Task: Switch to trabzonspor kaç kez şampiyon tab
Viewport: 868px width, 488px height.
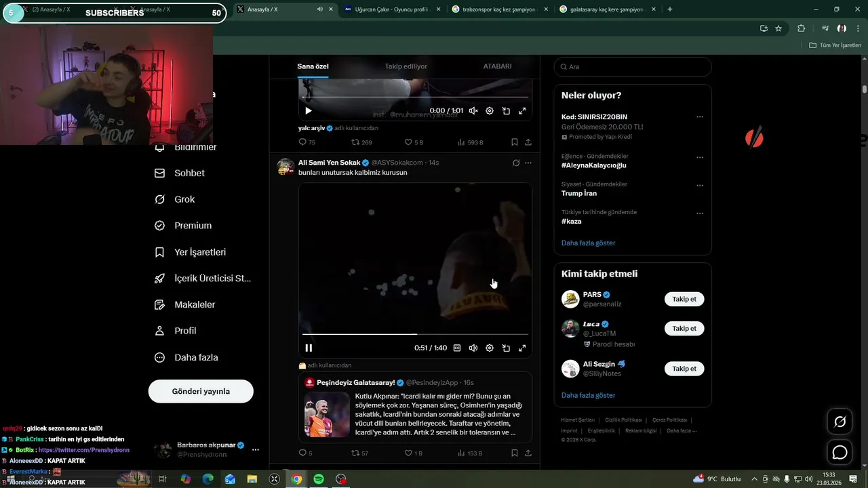Action: [x=499, y=9]
